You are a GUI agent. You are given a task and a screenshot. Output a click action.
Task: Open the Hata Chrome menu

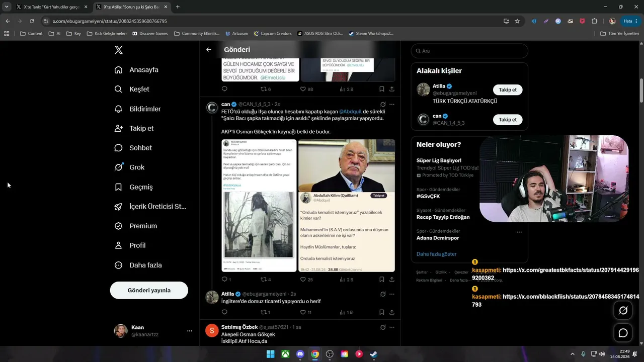tap(631, 21)
